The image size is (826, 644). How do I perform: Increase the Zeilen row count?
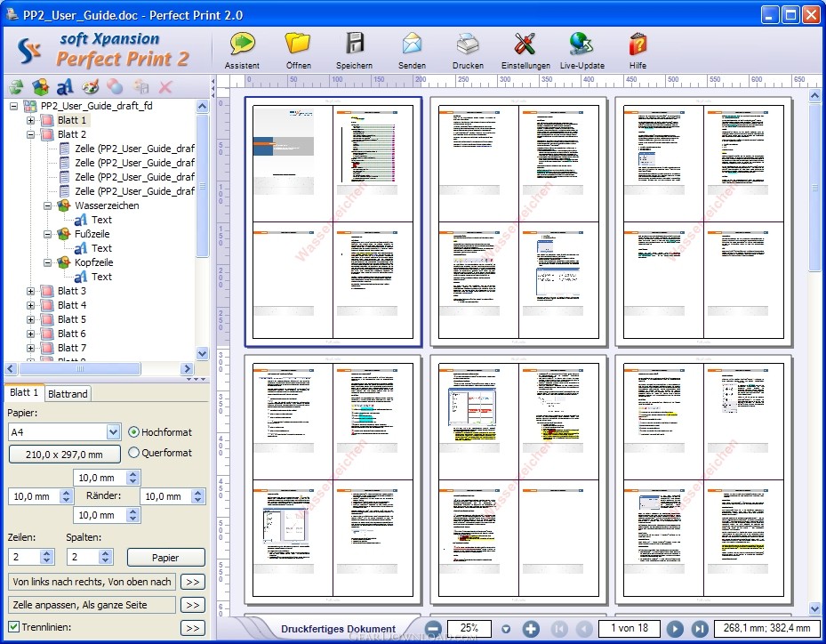coord(47,553)
